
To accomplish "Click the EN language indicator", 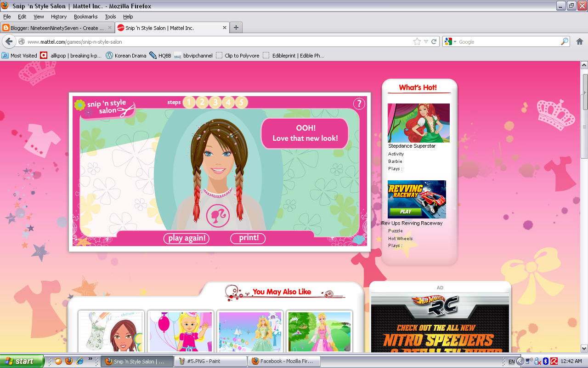I will (x=511, y=362).
